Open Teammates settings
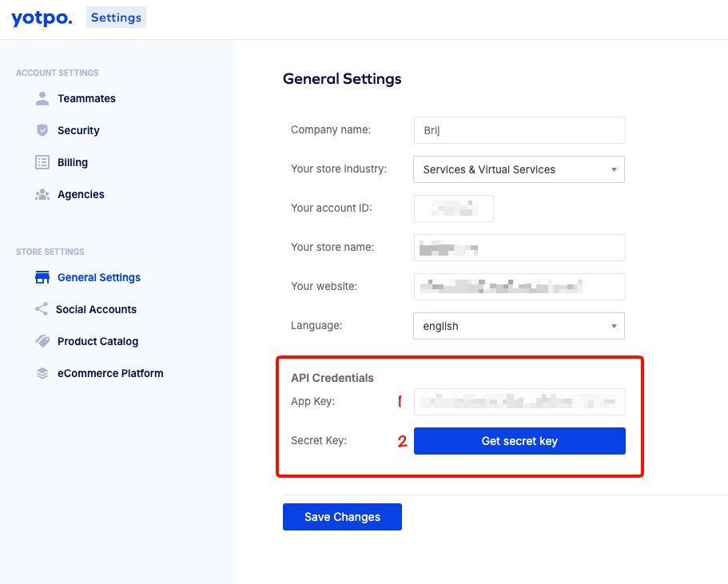Viewport: 728px width, 584px height. click(x=86, y=98)
